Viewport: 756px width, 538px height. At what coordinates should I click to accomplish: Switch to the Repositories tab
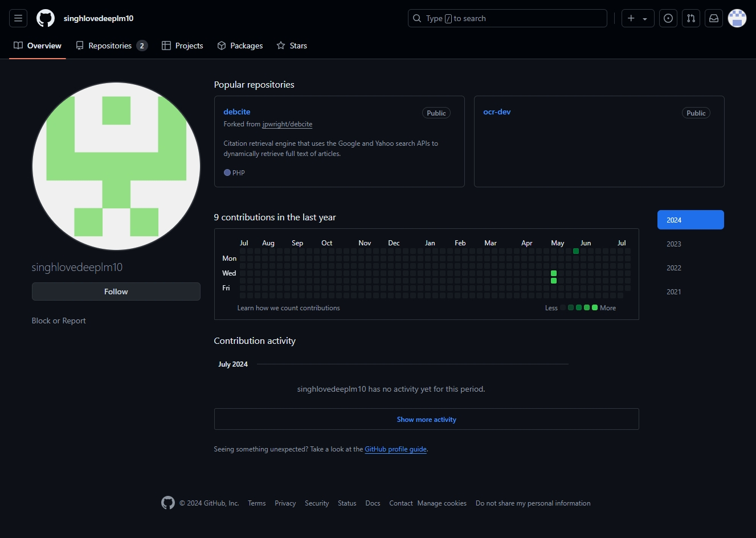112,46
